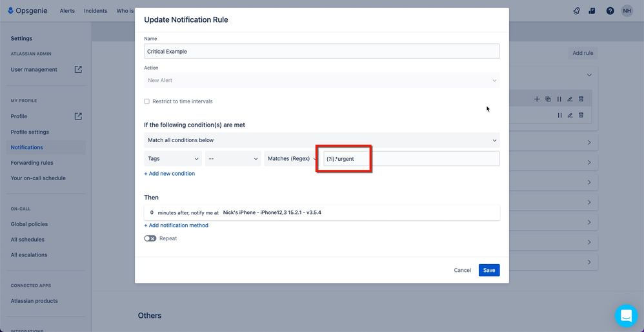The height and width of the screenshot is (332, 644).
Task: Click the Add rule button
Action: pyautogui.click(x=583, y=53)
